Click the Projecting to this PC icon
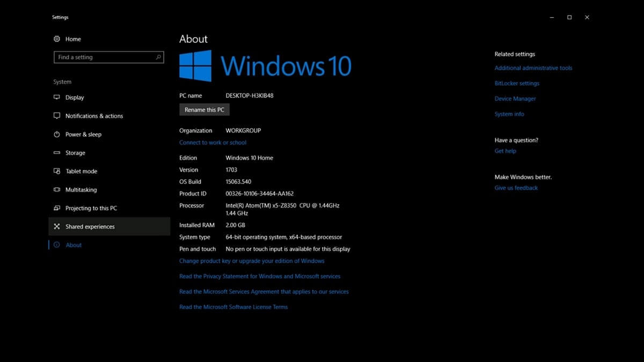The image size is (644, 362). [x=57, y=208]
